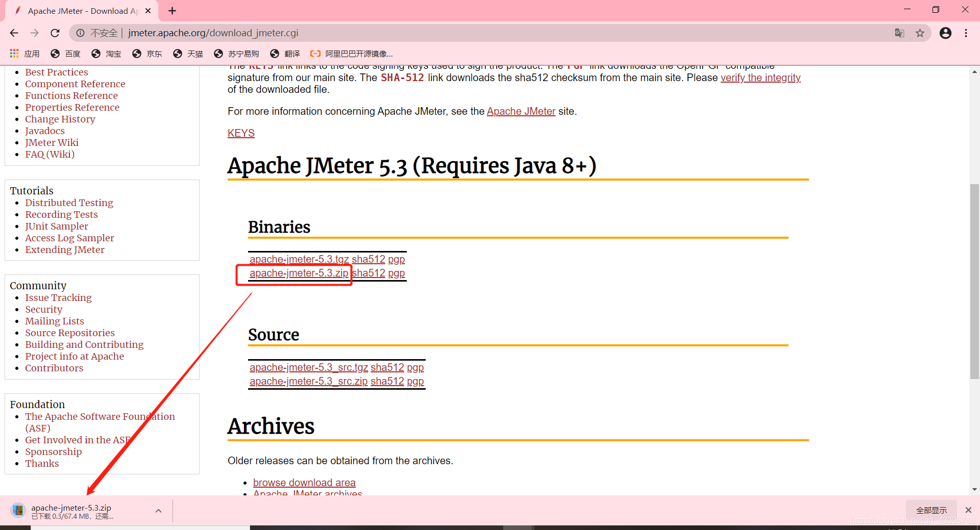Viewport: 980px width, 530px height.
Task: Open the Google Translate page icon
Action: (899, 33)
